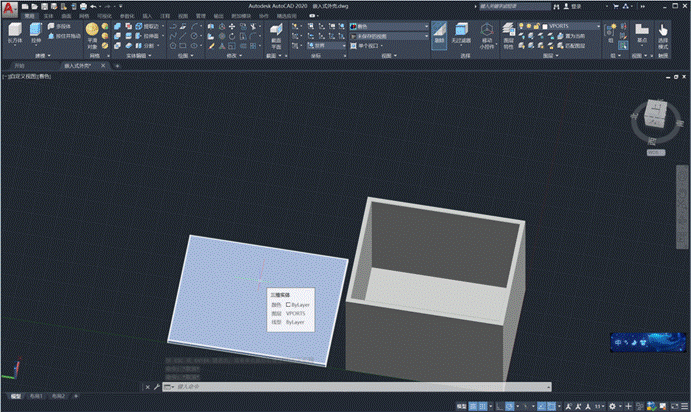Switch to the Layout1 (布局1) tab

tap(36, 396)
